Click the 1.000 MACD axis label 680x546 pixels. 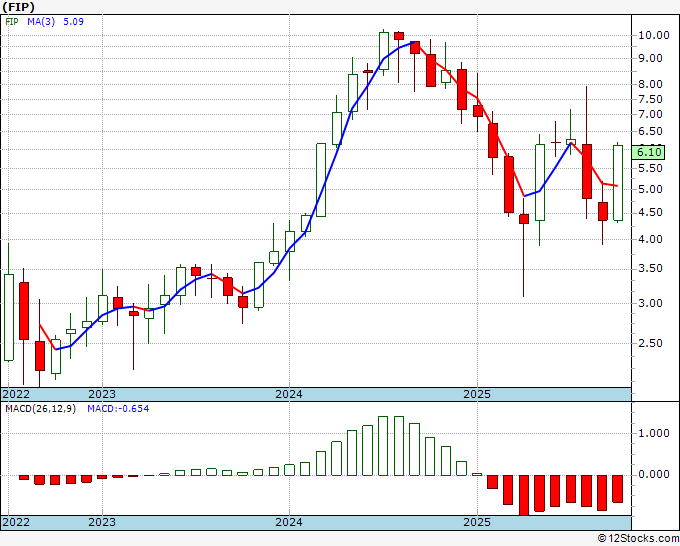[x=653, y=433]
